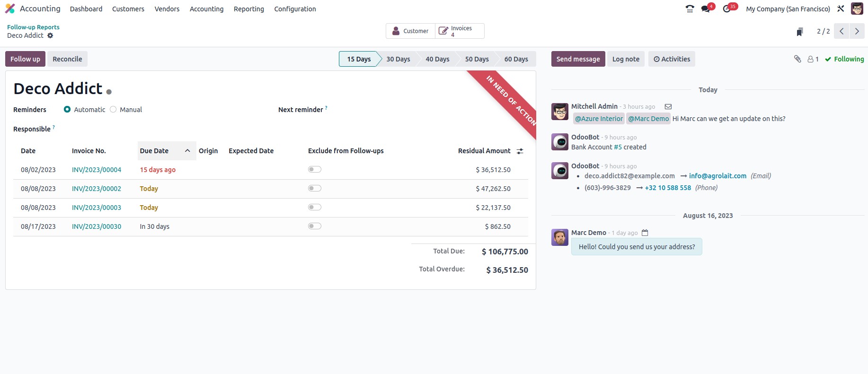Open the Accounting app home logo
Viewport: 868px width, 374px height.
point(10,9)
